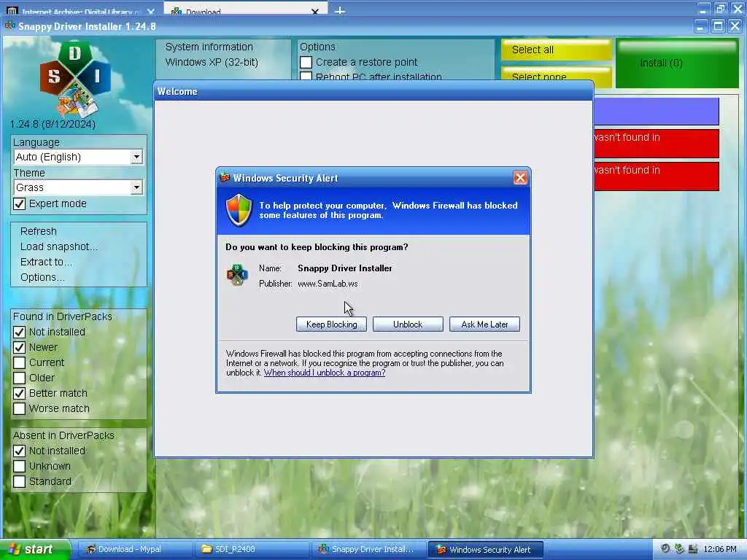
Task: Click the yellow Select none button
Action: point(556,76)
